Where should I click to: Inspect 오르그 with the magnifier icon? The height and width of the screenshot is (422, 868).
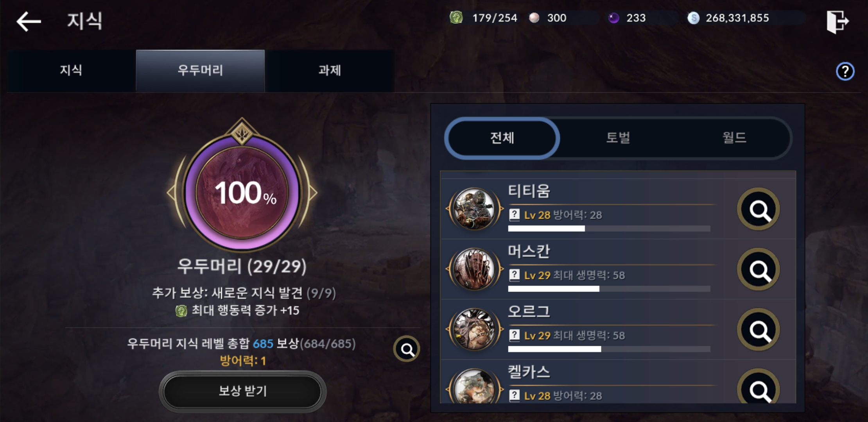758,329
